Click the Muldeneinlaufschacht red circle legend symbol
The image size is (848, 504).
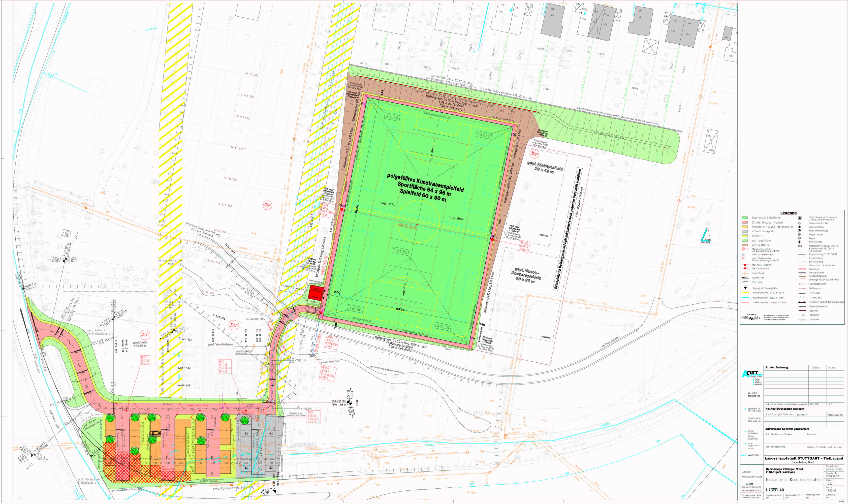coord(744,249)
